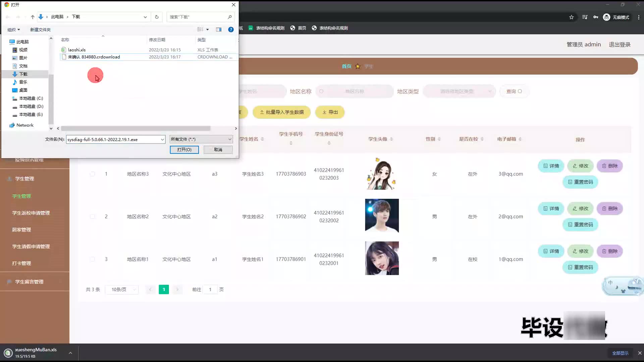The width and height of the screenshot is (644, 362).
Task: Sort by 学生头像 column arrows
Action: point(391,139)
